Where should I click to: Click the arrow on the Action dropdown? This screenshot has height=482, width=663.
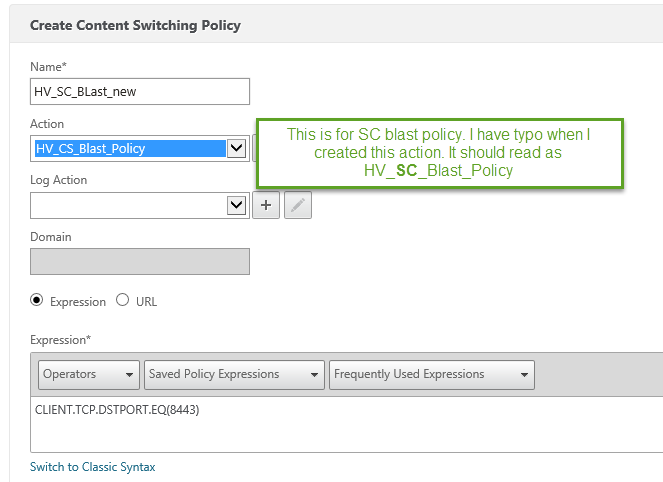coord(237,149)
